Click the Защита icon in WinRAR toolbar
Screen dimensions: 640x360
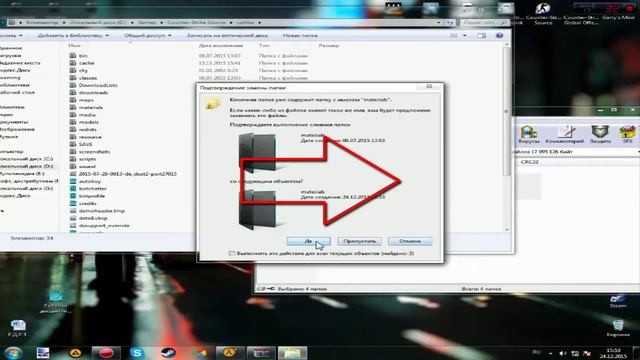pyautogui.click(x=600, y=135)
